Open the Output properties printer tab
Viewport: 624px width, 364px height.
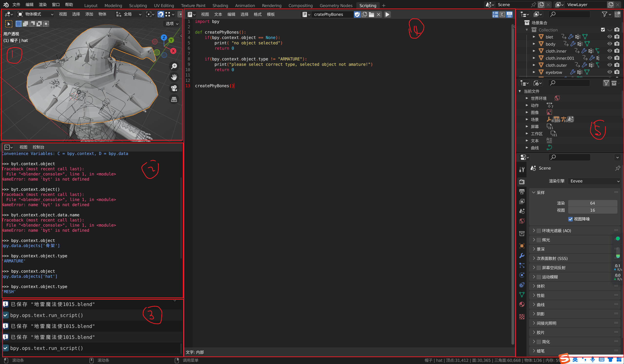click(x=522, y=192)
